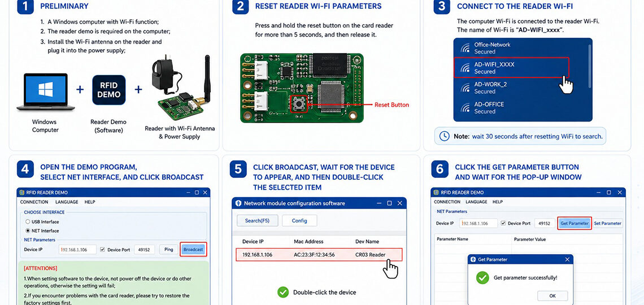Viewport: 644px width, 305px height.
Task: Minimize the step 4 RFID READER DEMO window
Action: [x=189, y=193]
